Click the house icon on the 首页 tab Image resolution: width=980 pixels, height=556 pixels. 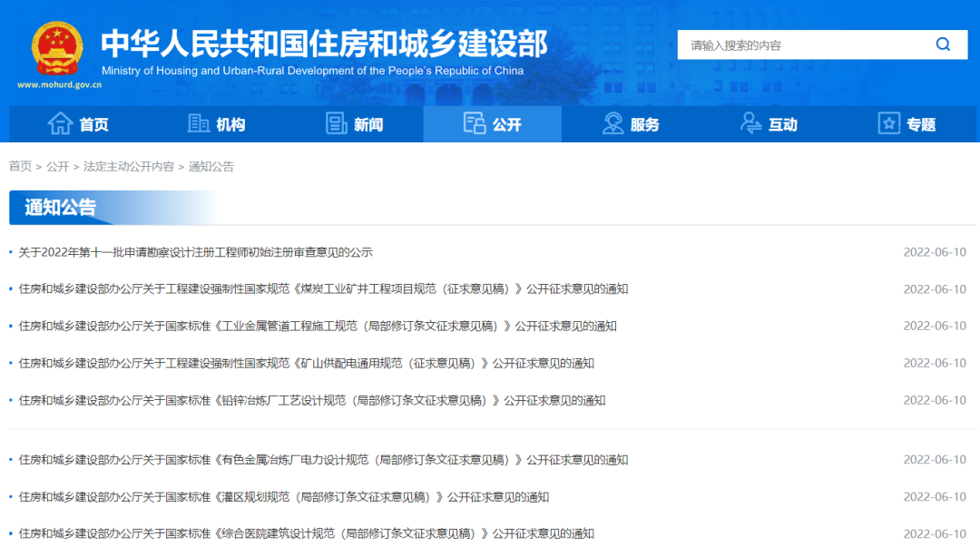pos(61,123)
